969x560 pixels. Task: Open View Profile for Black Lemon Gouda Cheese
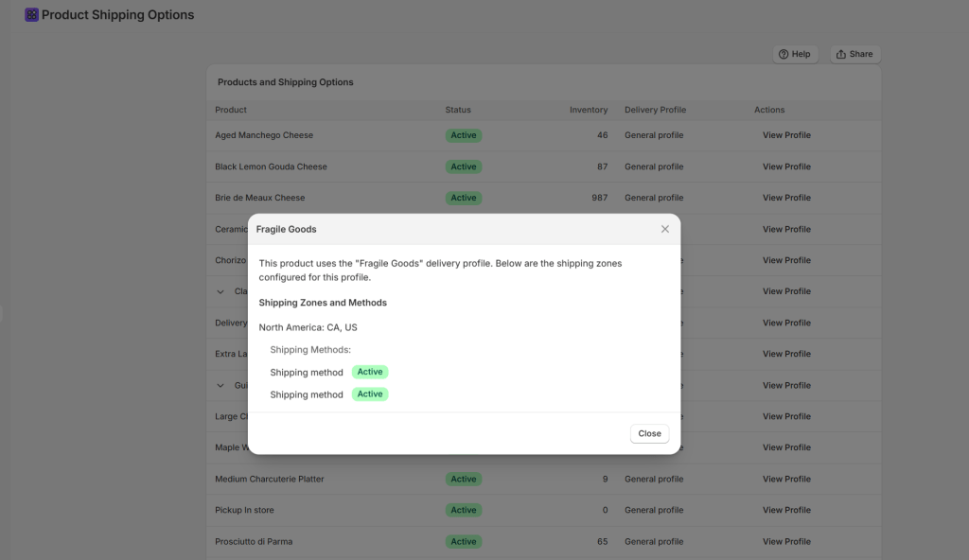pyautogui.click(x=786, y=166)
